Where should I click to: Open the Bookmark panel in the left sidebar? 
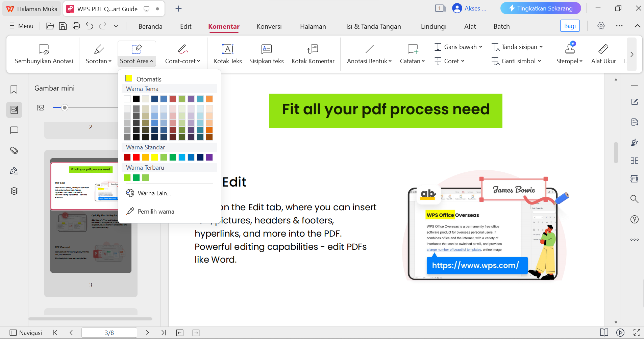click(x=14, y=90)
